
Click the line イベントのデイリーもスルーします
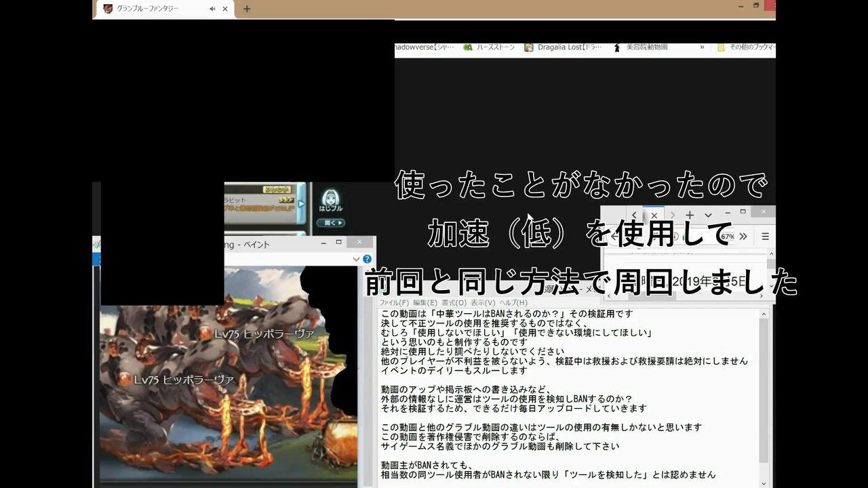pyautogui.click(x=454, y=371)
